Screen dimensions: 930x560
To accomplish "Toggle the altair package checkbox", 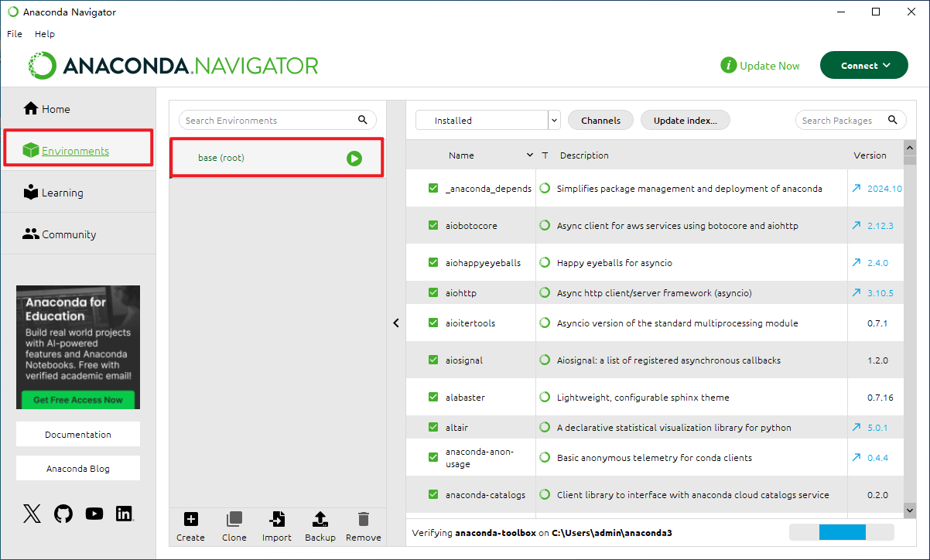I will pos(433,428).
